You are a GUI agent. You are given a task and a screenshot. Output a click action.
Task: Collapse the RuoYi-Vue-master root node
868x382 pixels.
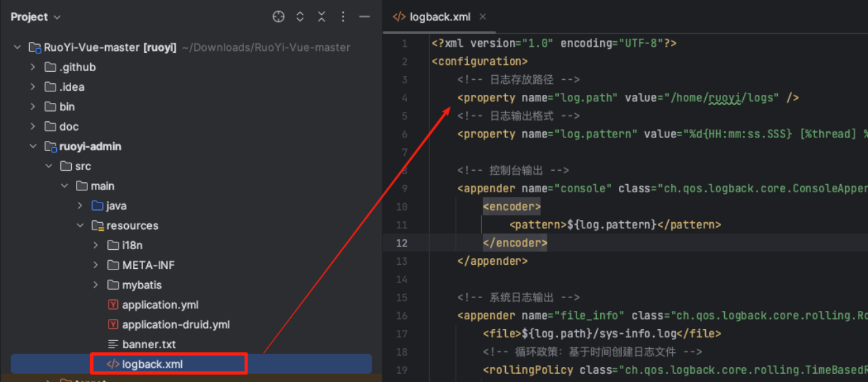tap(17, 47)
